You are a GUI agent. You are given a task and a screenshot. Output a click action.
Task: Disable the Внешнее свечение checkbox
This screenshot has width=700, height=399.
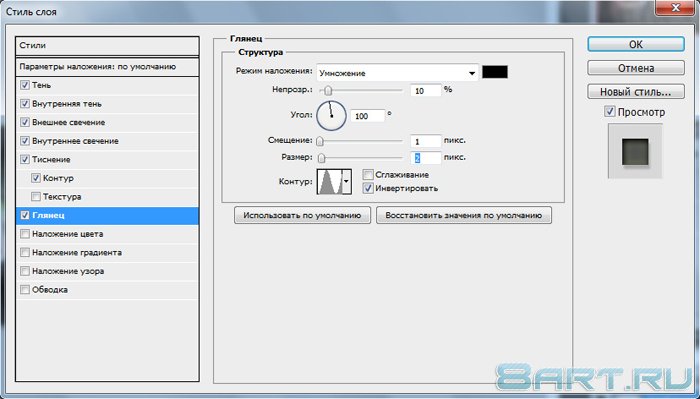[25, 122]
